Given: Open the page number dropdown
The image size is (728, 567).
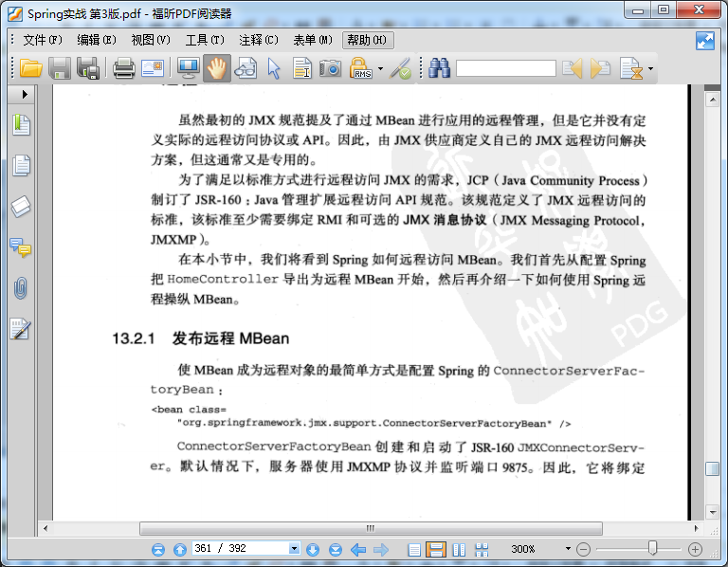Looking at the screenshot, I should click(x=294, y=548).
